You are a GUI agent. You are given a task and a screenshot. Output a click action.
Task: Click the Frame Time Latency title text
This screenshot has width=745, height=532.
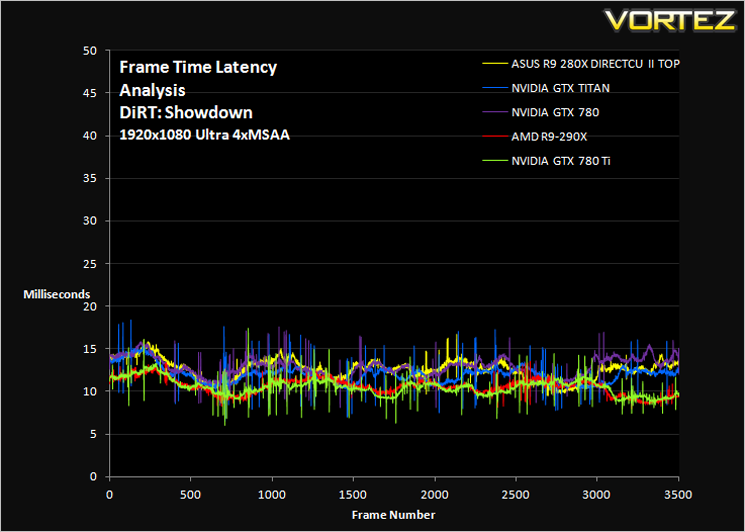point(198,67)
